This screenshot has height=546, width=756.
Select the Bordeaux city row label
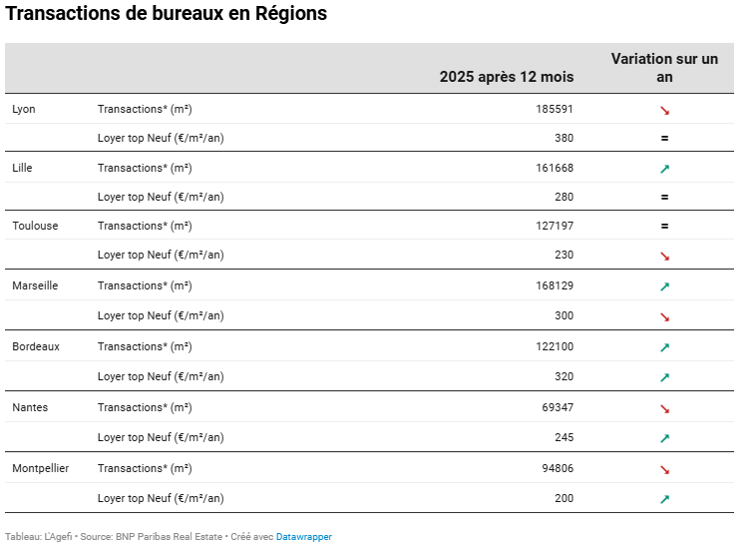[x=36, y=346]
